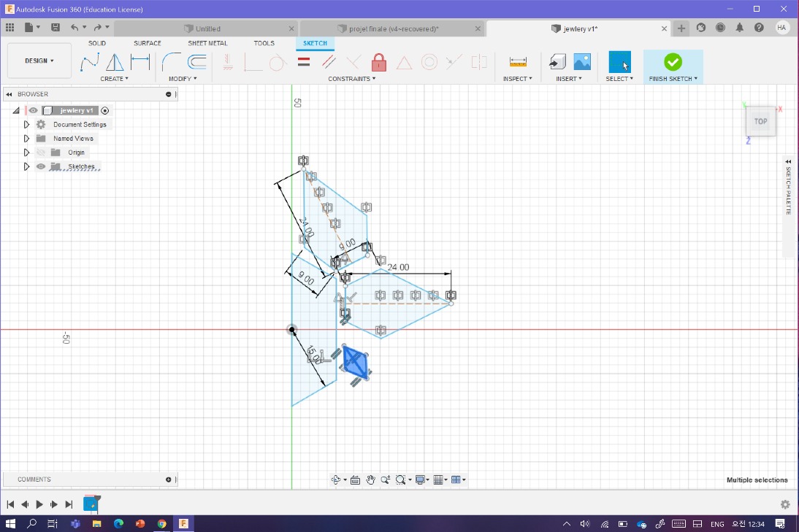Apply the Concentric constraint
The height and width of the screenshot is (532, 799).
pos(429,62)
